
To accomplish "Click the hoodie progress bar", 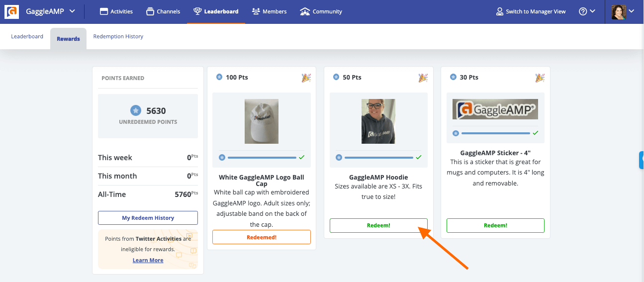I will tap(379, 157).
